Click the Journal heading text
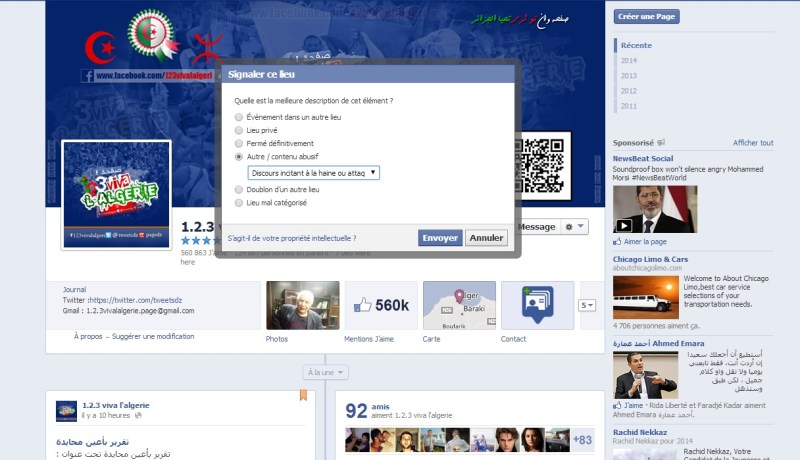Image resolution: width=800 pixels, height=460 pixels. pos(74,290)
